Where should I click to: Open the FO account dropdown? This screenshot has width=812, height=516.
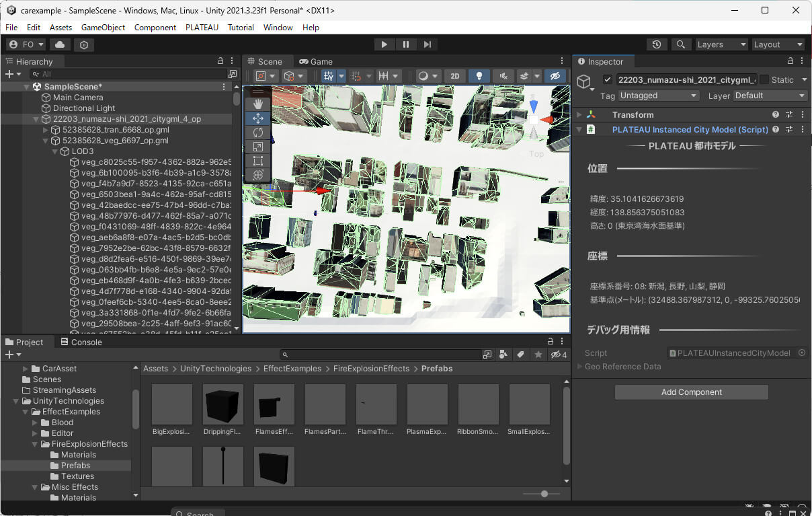click(x=26, y=44)
